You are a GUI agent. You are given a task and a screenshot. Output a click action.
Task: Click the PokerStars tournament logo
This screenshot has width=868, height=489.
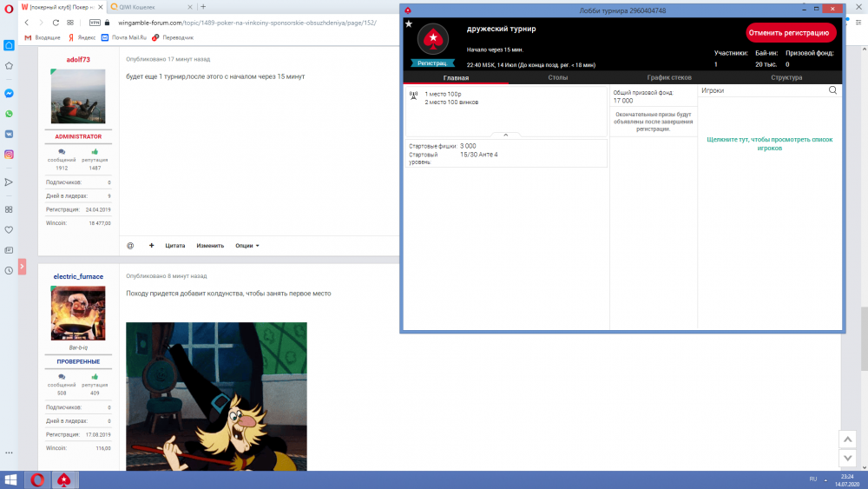(x=433, y=39)
